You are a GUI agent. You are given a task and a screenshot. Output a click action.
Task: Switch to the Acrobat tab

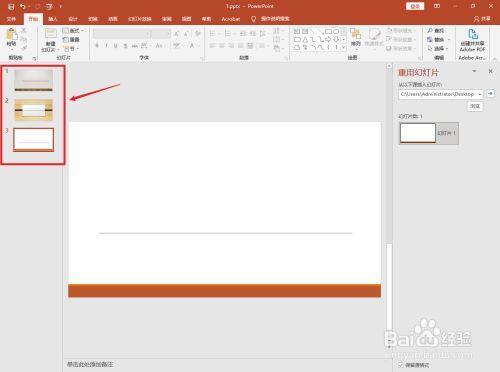(x=231, y=19)
